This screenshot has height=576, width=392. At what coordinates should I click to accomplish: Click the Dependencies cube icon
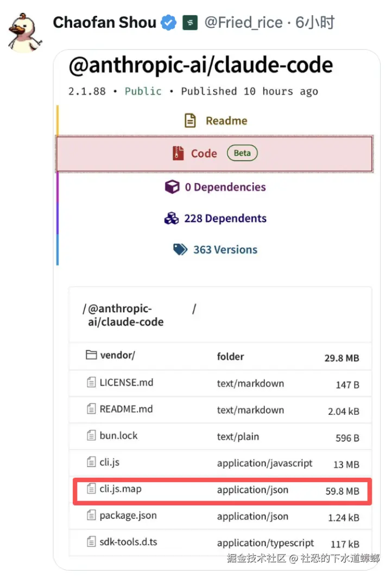172,187
